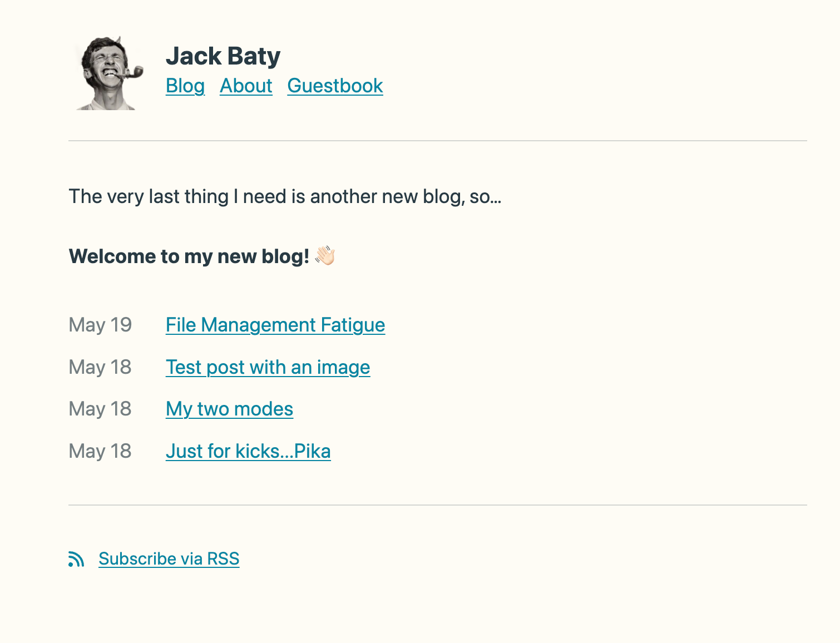The image size is (840, 643).
Task: Click the RSS feed icon
Action: [x=76, y=559]
